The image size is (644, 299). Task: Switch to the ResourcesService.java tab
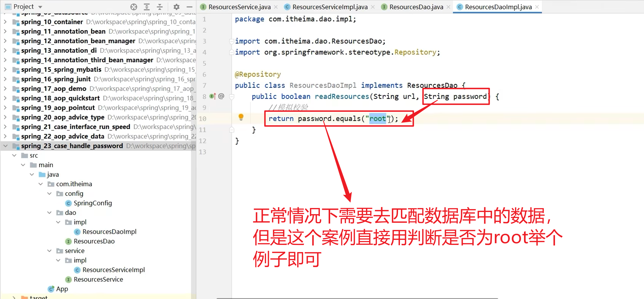239,7
